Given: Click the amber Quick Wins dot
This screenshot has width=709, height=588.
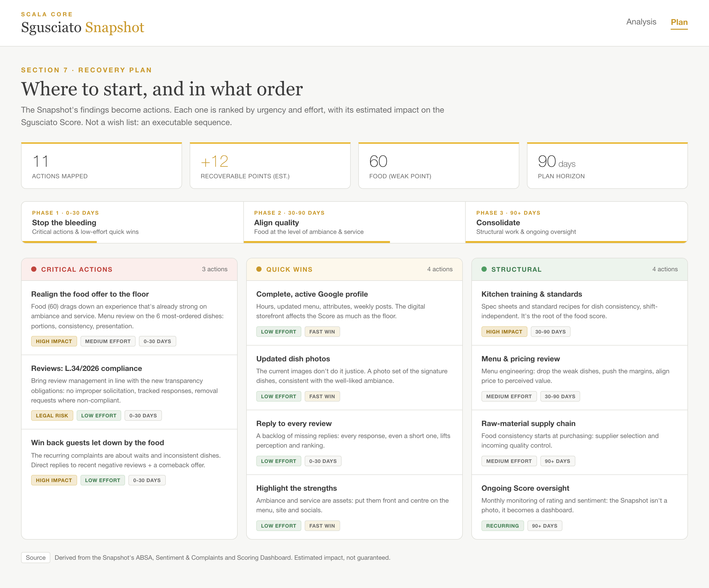Looking at the screenshot, I should coord(259,269).
